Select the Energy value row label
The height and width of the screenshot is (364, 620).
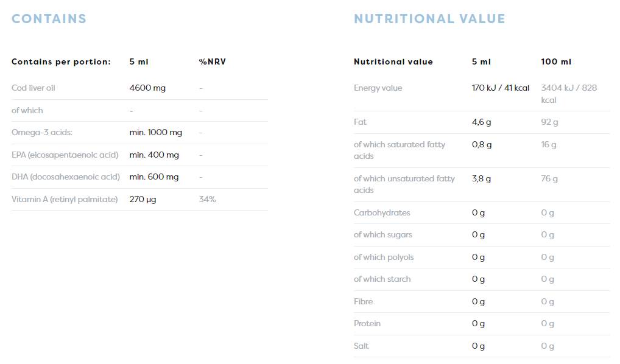(378, 88)
